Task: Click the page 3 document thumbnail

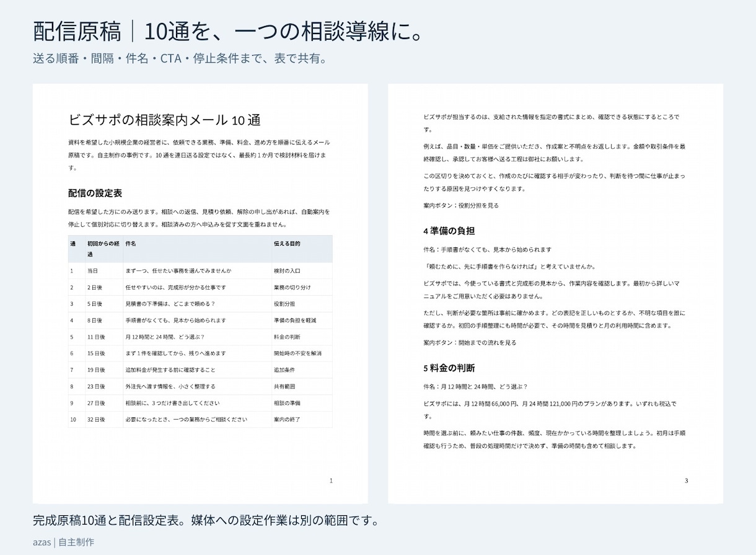Action: click(555, 293)
